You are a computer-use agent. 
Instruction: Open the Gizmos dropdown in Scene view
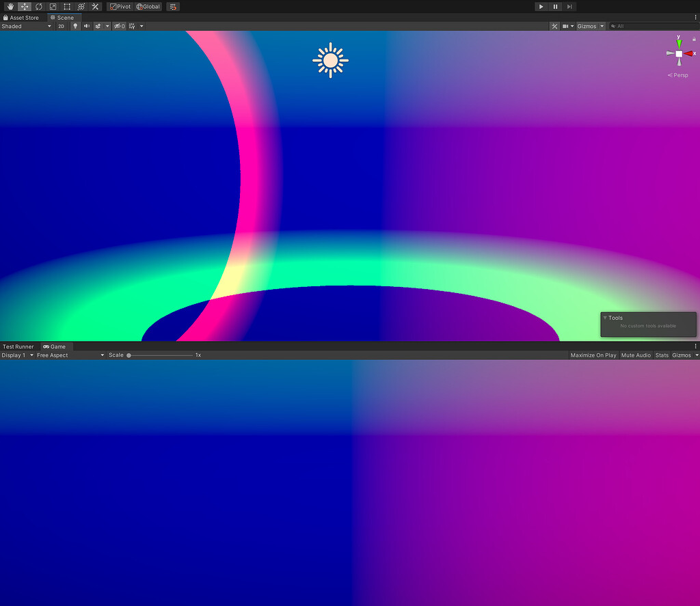(x=589, y=26)
